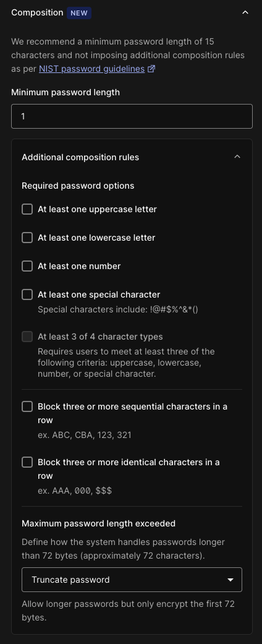This screenshot has height=644, width=262.
Task: Collapse the Composition section chevron
Action: point(245,13)
